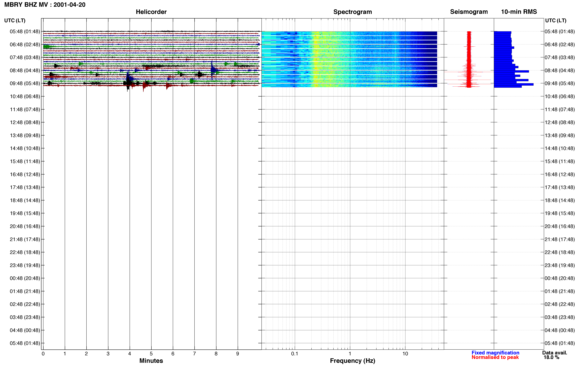Image resolution: width=588 pixels, height=368 pixels.
Task: Click the 0.1 tick on the Frequency axis
Action: tap(295, 354)
